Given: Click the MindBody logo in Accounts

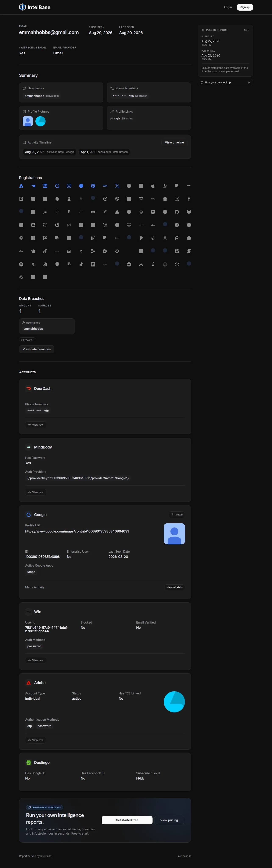Looking at the screenshot, I should [29, 447].
